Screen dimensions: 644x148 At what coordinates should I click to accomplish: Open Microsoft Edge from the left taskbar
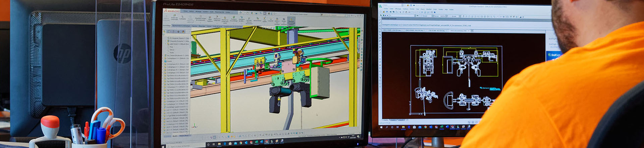coord(225,144)
